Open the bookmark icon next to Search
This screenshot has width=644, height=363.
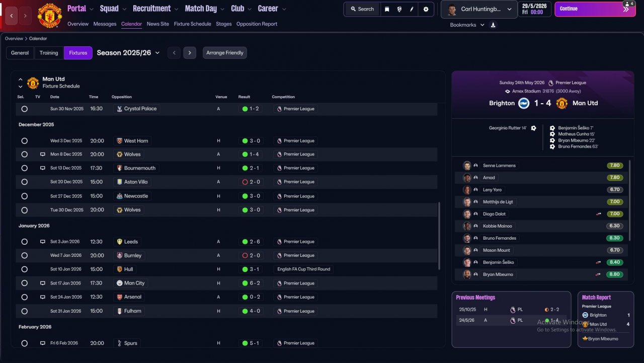pyautogui.click(x=387, y=9)
